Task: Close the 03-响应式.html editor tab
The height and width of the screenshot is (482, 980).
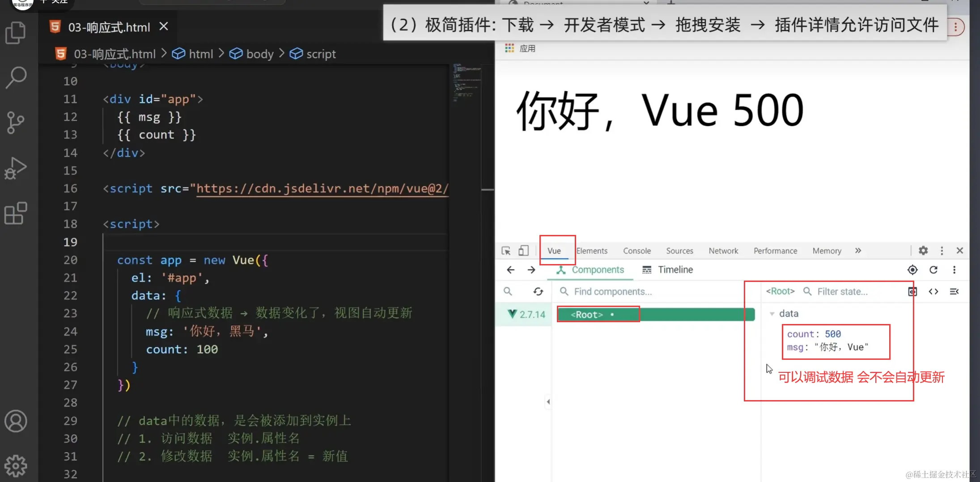Action: point(164,27)
